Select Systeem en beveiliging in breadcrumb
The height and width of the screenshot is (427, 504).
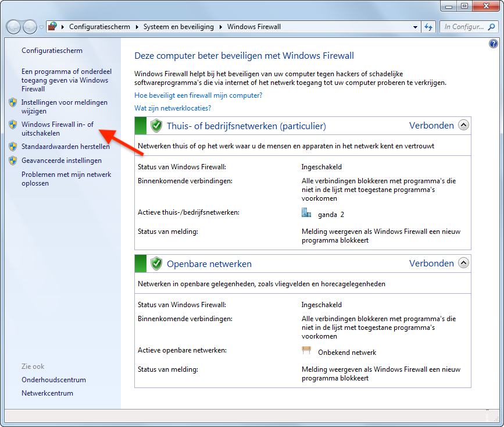click(179, 27)
